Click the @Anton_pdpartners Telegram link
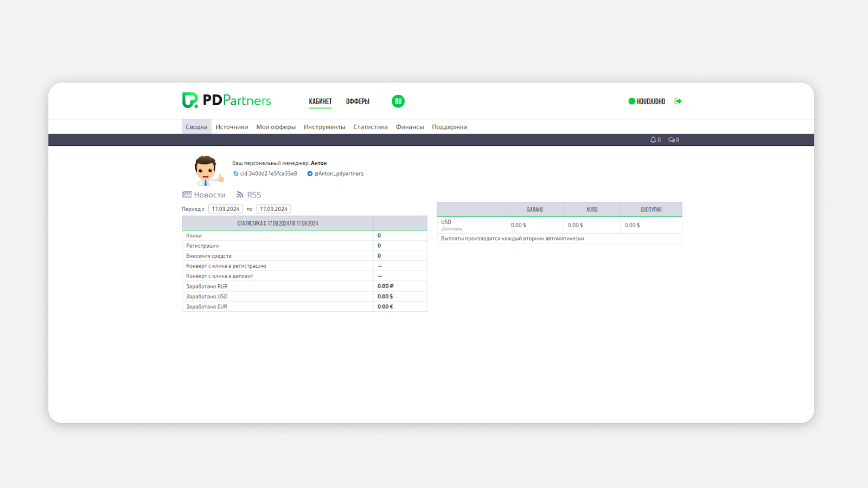Screen dimensions: 868x488 point(339,174)
